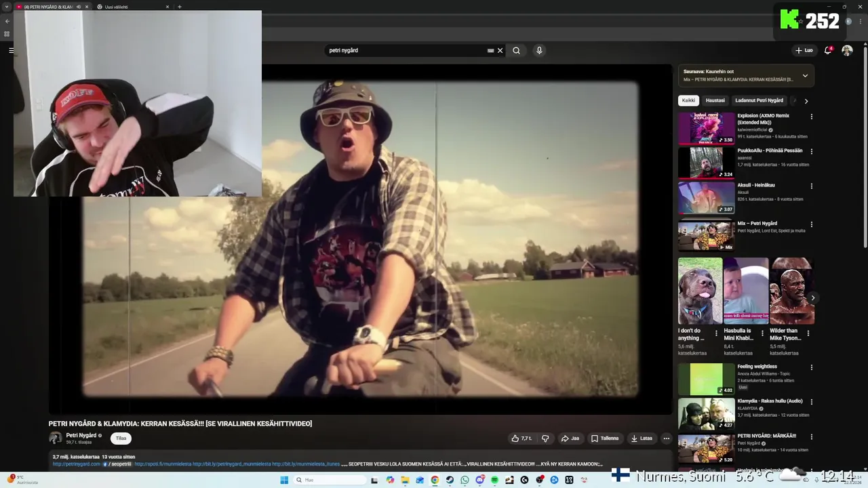Open spoti.fi/munmielesta link
The width and height of the screenshot is (868, 488).
click(163, 464)
